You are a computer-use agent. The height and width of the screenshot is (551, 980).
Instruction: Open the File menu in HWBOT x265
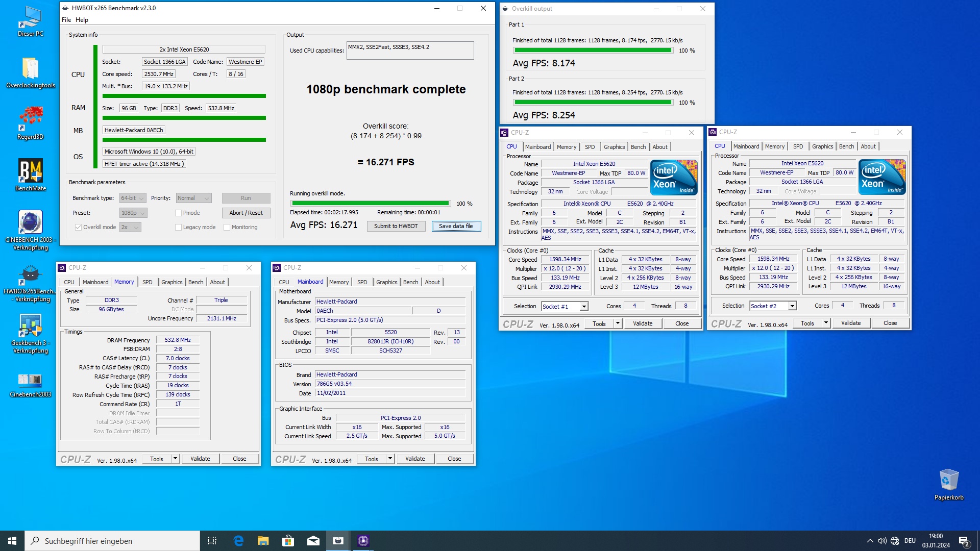point(66,20)
